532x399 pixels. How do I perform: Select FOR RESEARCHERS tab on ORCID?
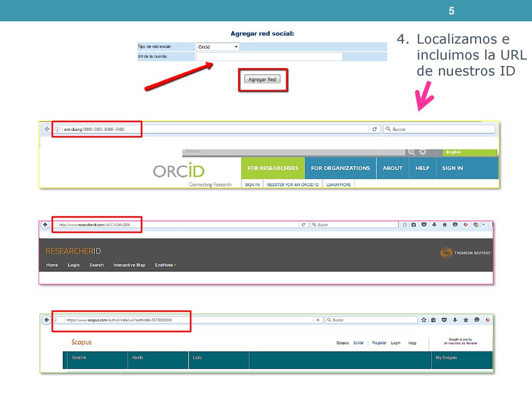point(273,168)
